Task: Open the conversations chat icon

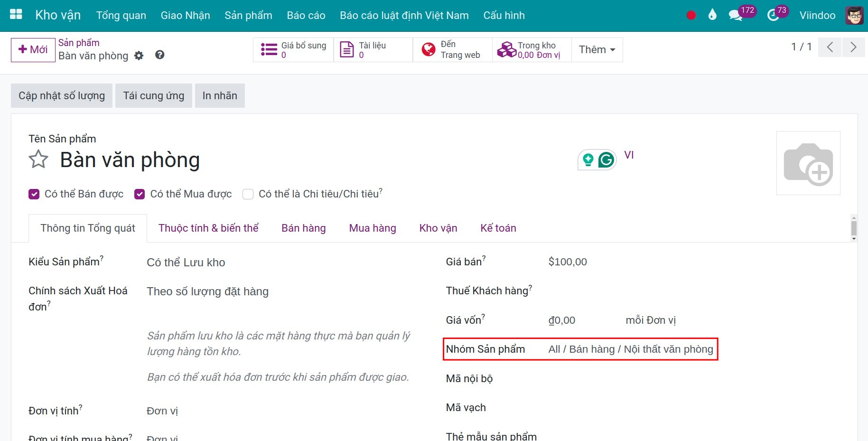Action: (x=735, y=15)
